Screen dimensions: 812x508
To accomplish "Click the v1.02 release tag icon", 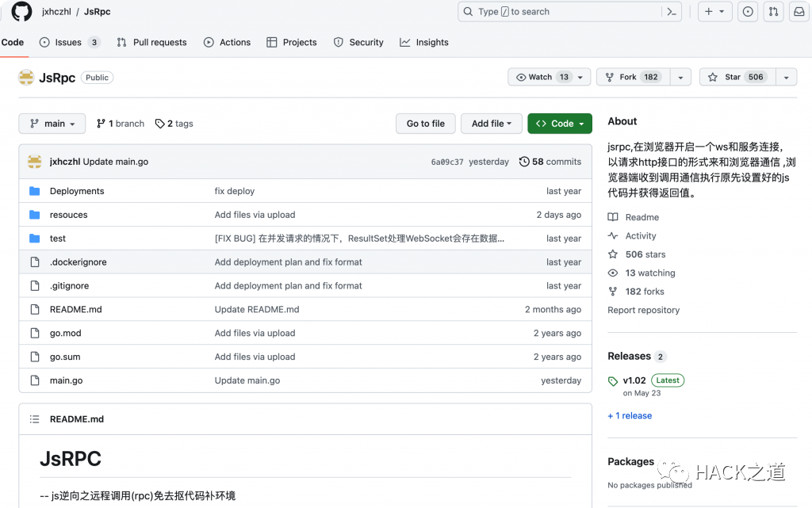I will tap(613, 381).
